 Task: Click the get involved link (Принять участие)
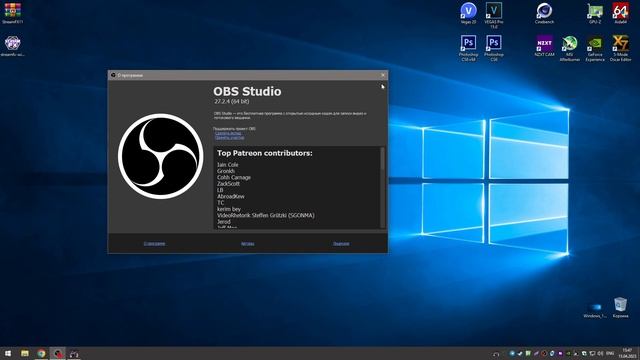tap(229, 138)
